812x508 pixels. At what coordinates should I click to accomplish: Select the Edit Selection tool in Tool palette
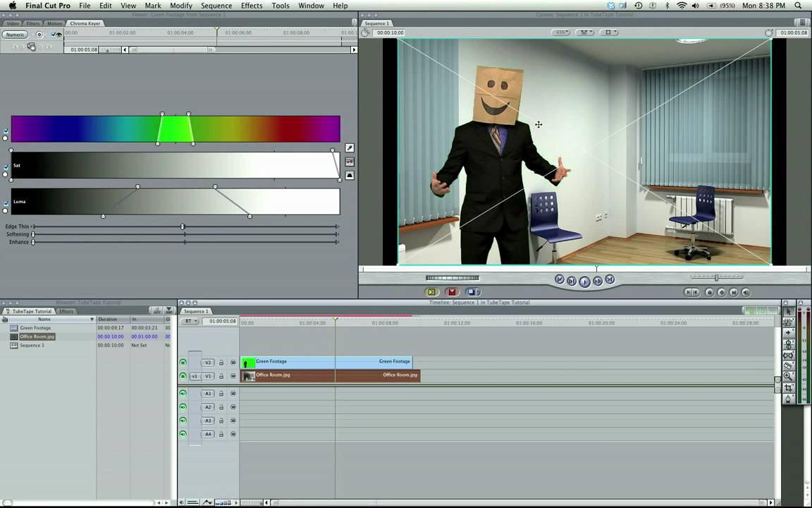point(788,322)
